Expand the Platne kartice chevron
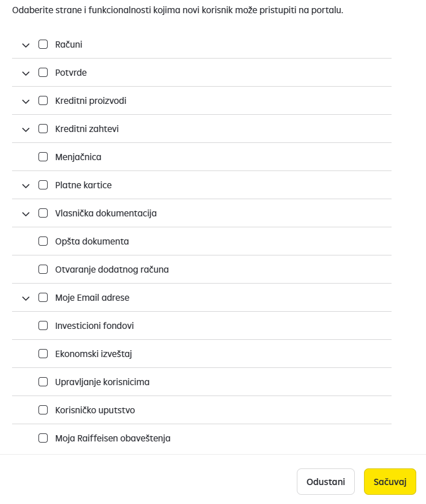 pos(26,186)
